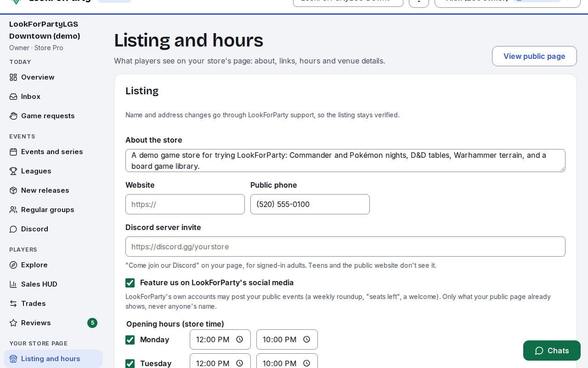Open the Chats button
The width and height of the screenshot is (588, 368).
552,351
